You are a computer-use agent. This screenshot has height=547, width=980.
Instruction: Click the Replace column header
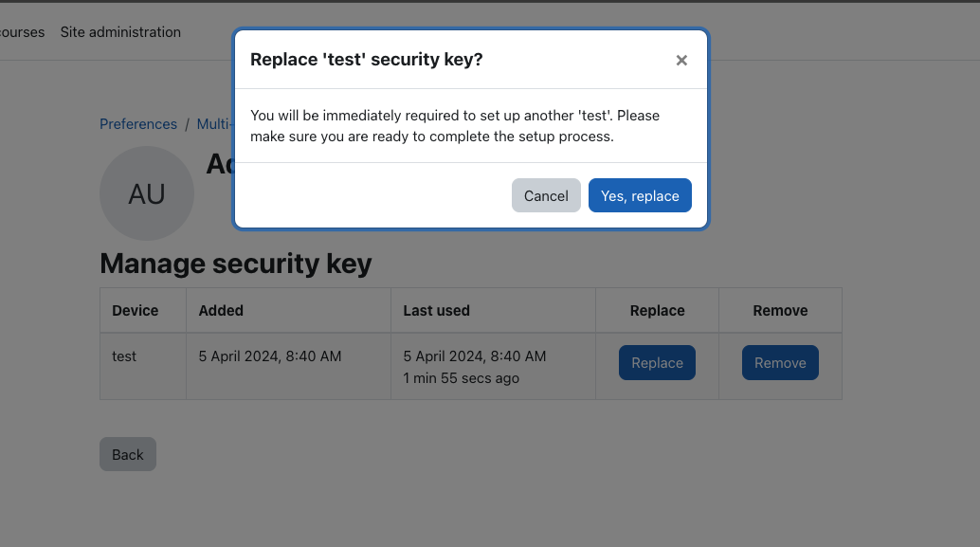(x=657, y=311)
